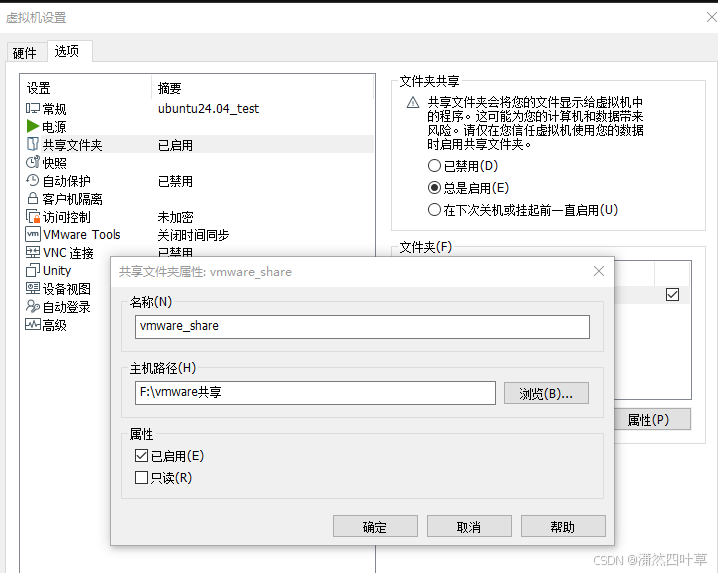The width and height of the screenshot is (718, 573).
Task: Click the 设置 column header
Action: pyautogui.click(x=86, y=87)
